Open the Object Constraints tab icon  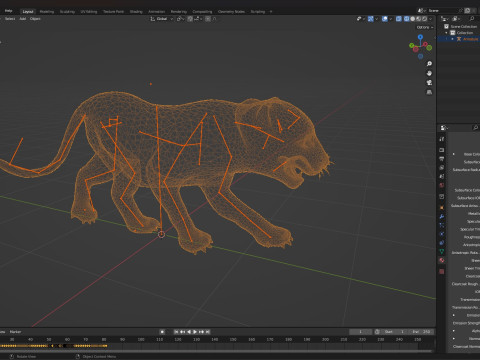442,243
